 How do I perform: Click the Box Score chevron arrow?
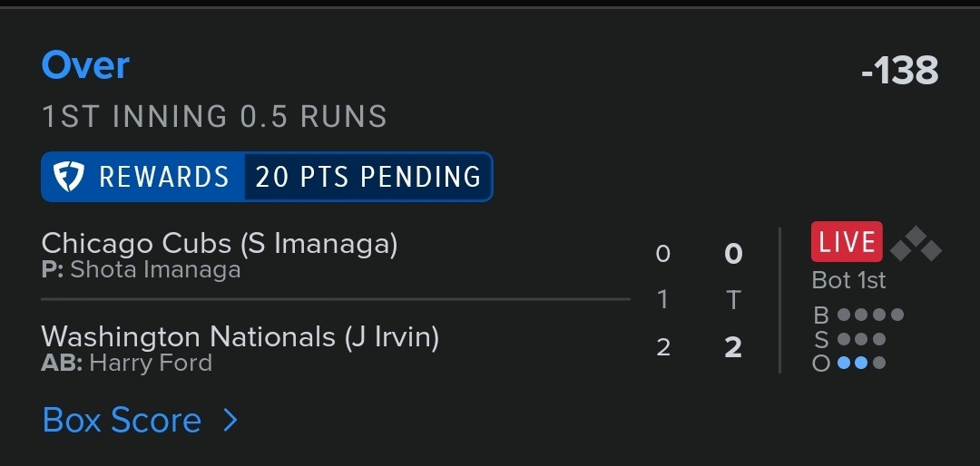tap(230, 420)
